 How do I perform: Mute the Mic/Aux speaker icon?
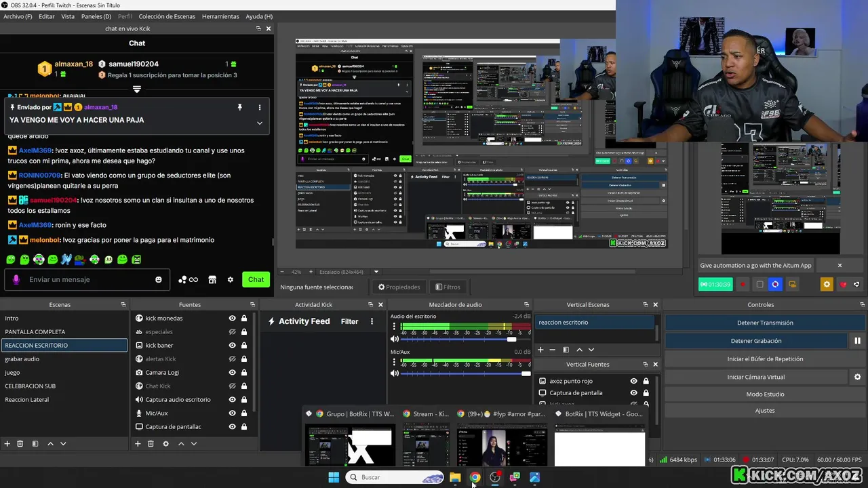tap(395, 373)
